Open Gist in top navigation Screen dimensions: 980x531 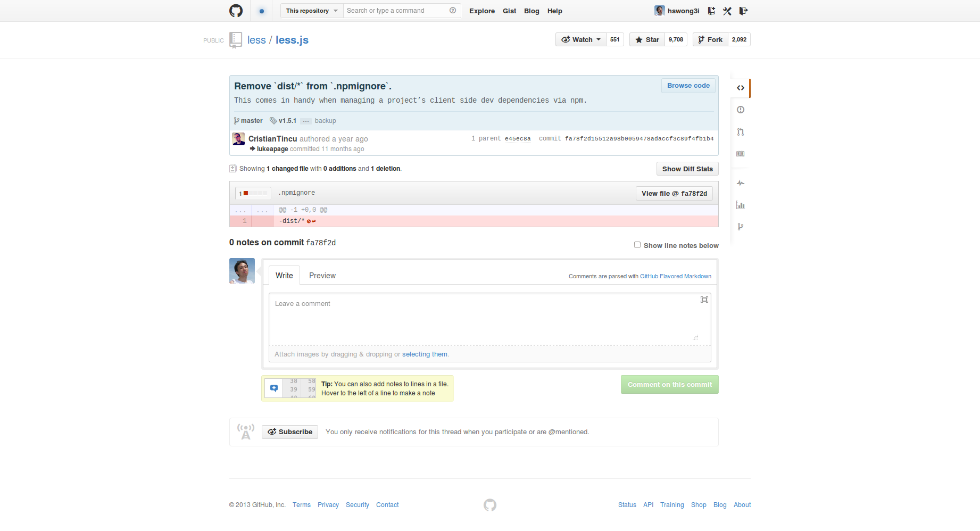(509, 11)
